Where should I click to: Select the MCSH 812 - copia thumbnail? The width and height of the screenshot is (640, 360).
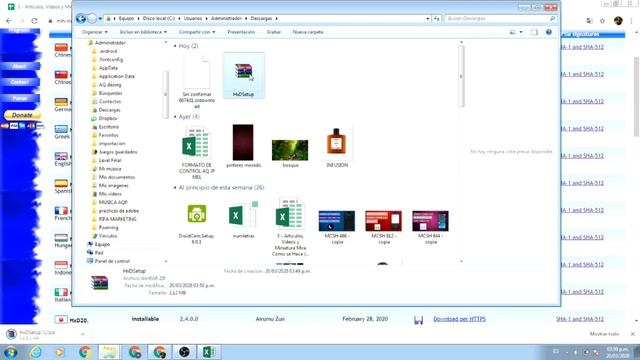point(384,227)
